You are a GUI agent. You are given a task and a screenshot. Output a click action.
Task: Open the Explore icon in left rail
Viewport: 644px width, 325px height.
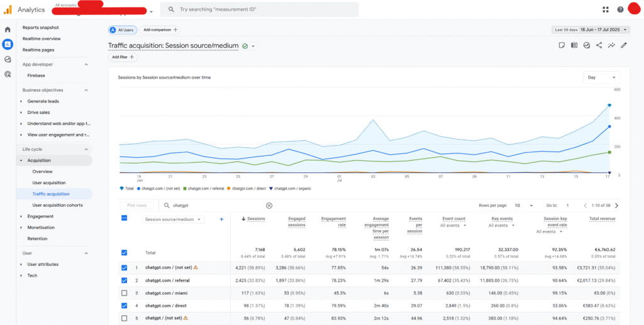pyautogui.click(x=8, y=59)
